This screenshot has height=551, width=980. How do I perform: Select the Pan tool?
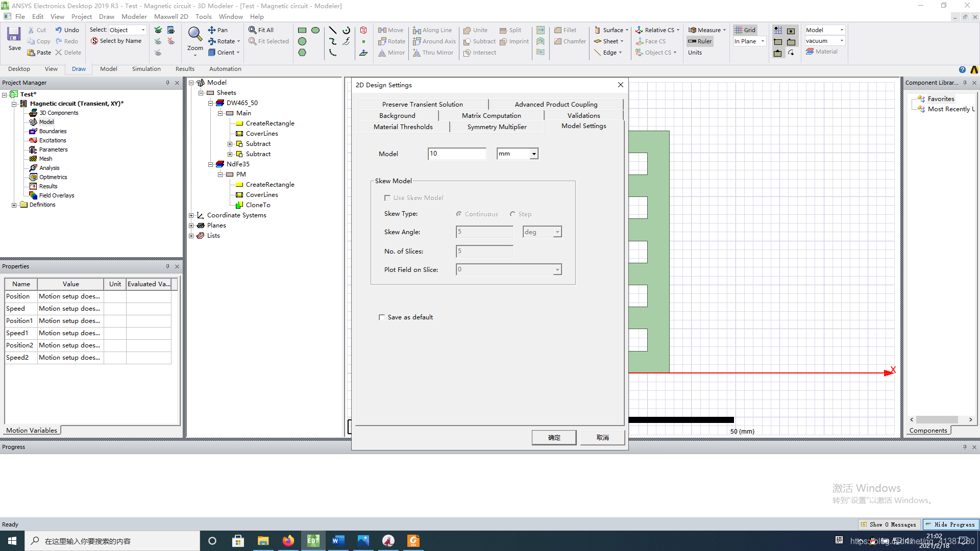click(218, 30)
